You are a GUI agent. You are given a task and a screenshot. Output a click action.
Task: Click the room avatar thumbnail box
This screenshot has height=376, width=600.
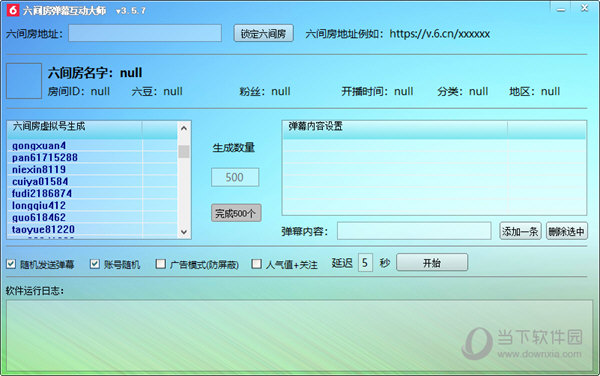24,81
